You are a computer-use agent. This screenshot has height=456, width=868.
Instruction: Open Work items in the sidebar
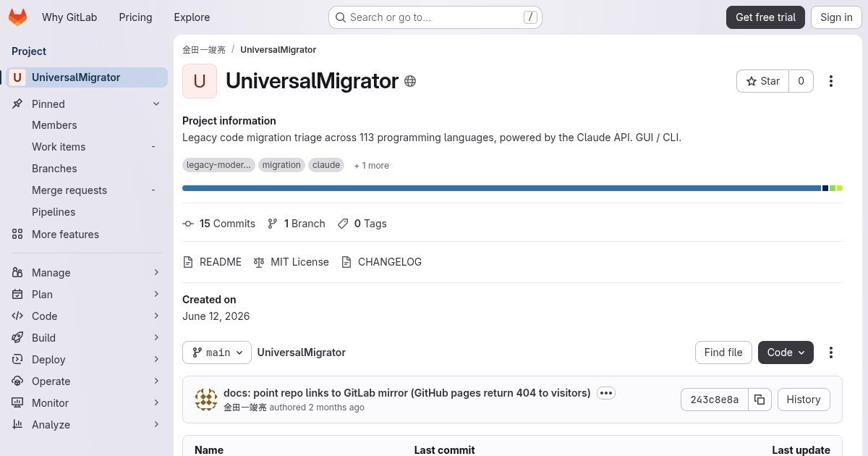[87, 147]
